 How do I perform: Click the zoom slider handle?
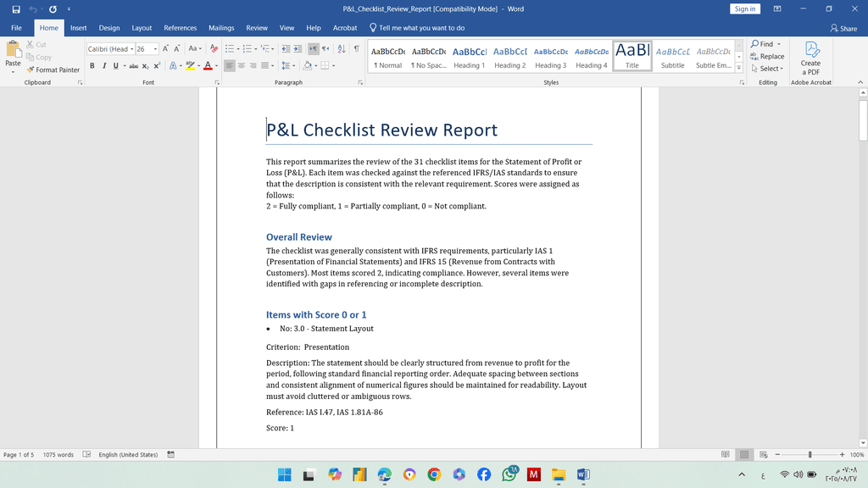(x=810, y=454)
